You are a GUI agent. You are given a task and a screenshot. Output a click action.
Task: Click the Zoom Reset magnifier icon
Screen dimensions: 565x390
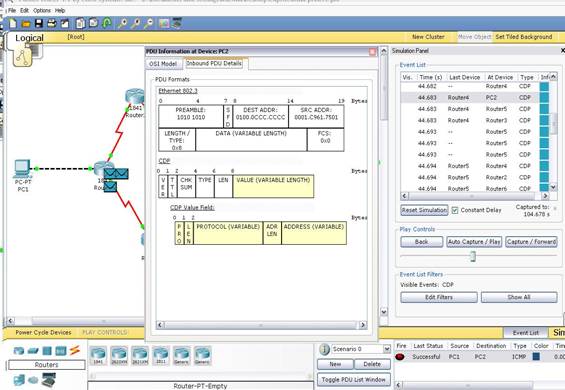pyautogui.click(x=135, y=23)
